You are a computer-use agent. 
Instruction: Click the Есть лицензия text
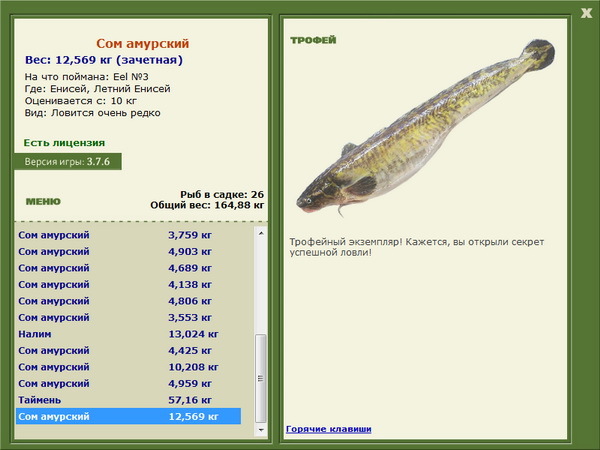pyautogui.click(x=64, y=143)
